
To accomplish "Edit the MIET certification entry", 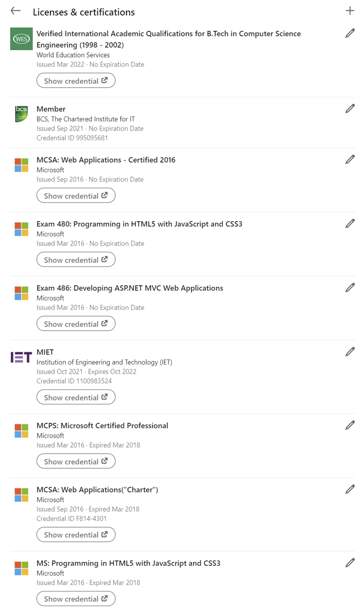I will point(350,351).
